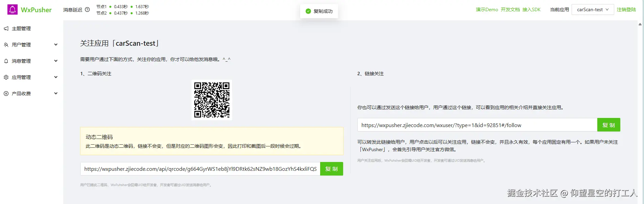The image size is (644, 204).
Task: Click the 关注应用「carScan-test」heading
Action: click(x=120, y=43)
